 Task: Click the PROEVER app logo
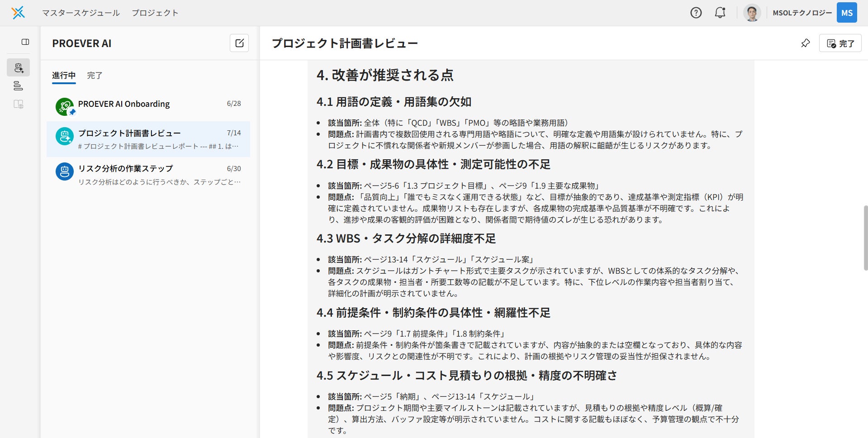pos(18,13)
